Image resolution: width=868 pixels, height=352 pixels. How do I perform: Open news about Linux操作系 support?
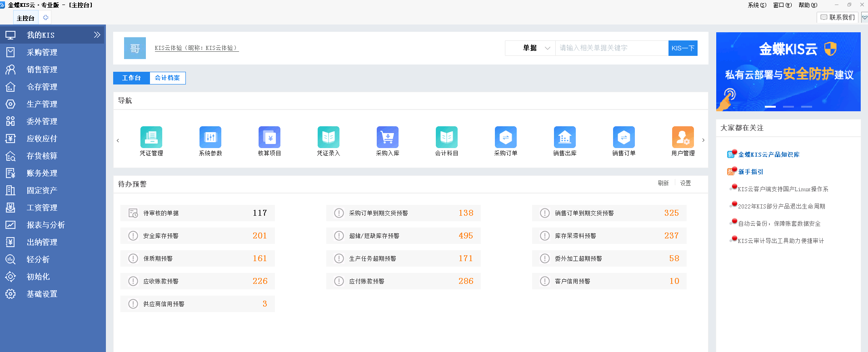[783, 189]
